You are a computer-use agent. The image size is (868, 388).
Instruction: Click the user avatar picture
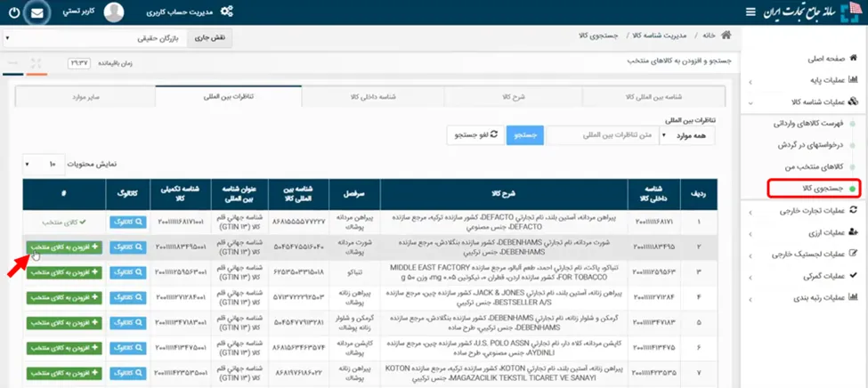coord(113,12)
